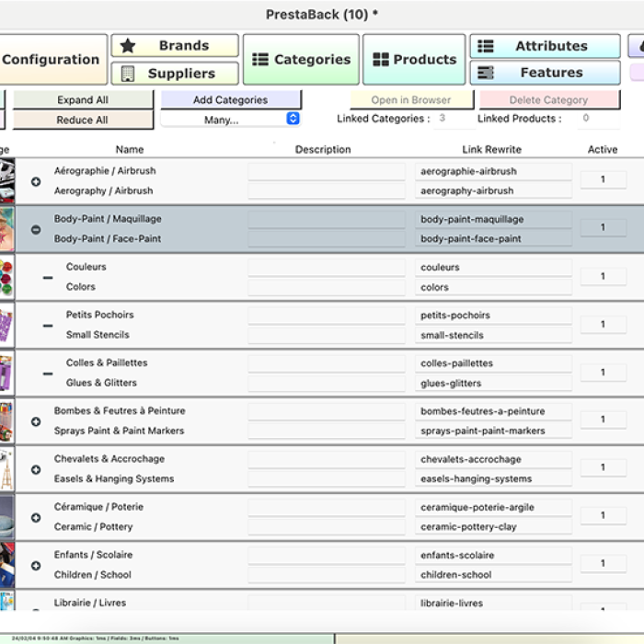Open the Suppliers section
This screenshot has height=644, width=644.
point(175,73)
